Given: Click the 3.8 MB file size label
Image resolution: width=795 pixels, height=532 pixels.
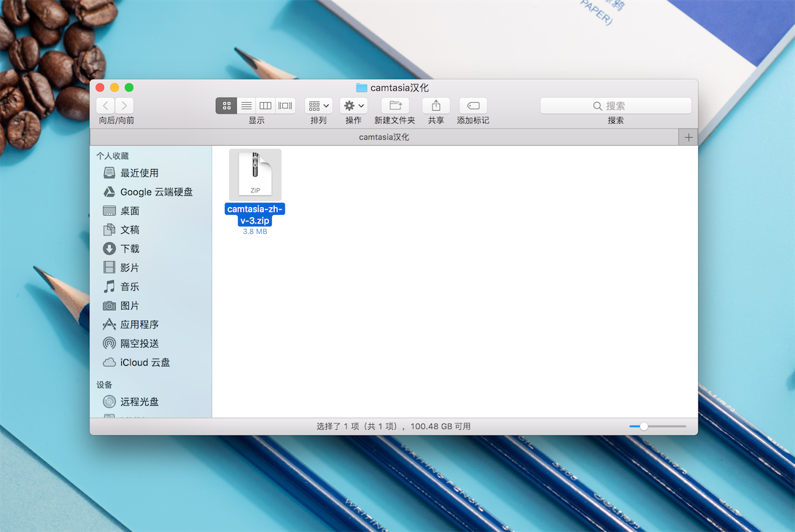Looking at the screenshot, I should tap(255, 232).
